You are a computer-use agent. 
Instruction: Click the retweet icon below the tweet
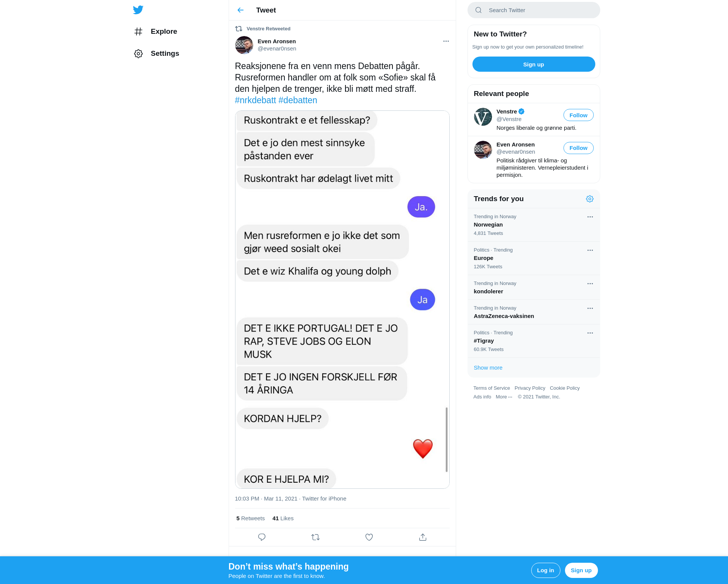315,537
